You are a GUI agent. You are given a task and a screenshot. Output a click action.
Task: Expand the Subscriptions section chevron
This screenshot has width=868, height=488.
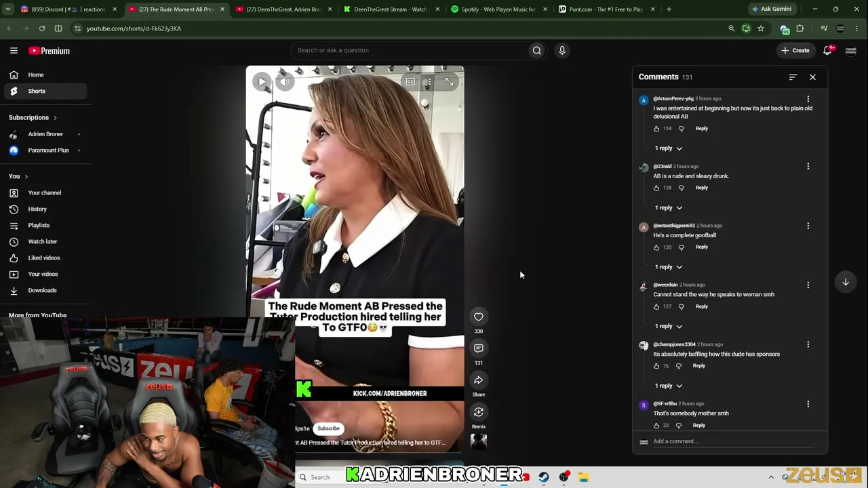click(55, 118)
